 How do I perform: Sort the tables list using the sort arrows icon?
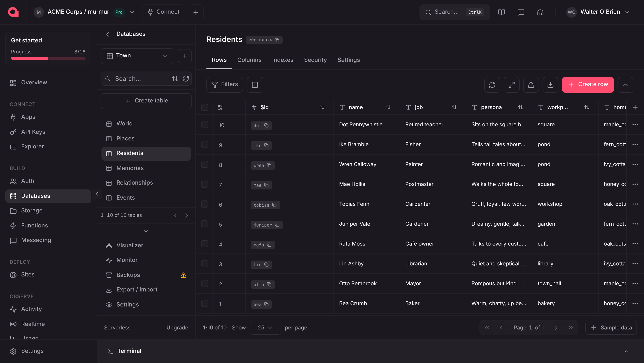[175, 79]
